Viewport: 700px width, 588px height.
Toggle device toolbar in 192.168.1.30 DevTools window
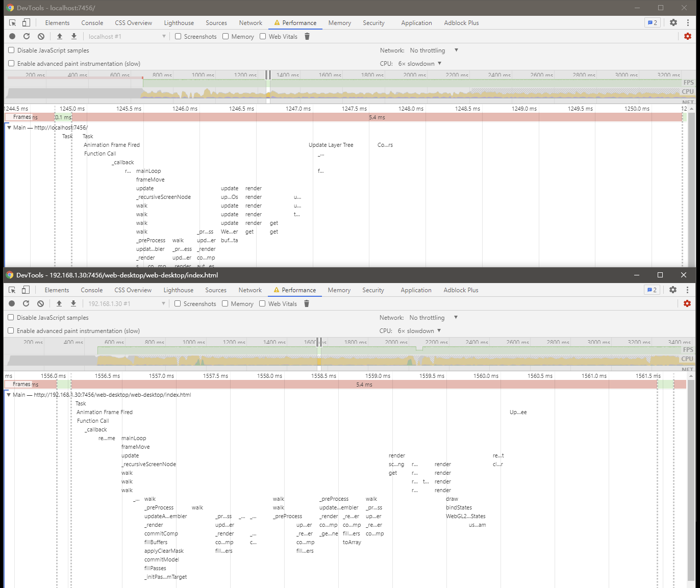point(26,290)
